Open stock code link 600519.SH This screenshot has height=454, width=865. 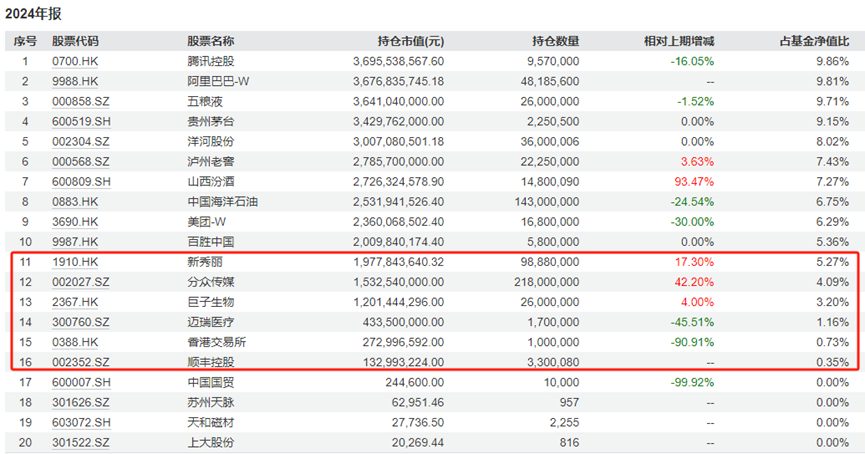tap(82, 121)
